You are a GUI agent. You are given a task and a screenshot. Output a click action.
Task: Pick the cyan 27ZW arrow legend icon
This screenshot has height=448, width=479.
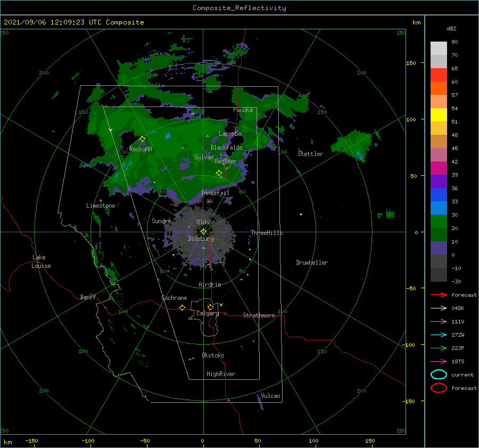439,335
